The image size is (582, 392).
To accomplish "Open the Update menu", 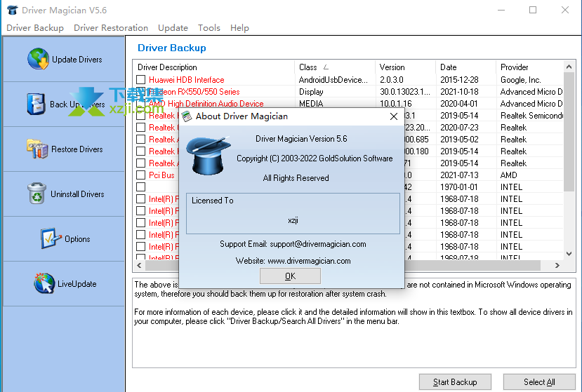I will 173,28.
